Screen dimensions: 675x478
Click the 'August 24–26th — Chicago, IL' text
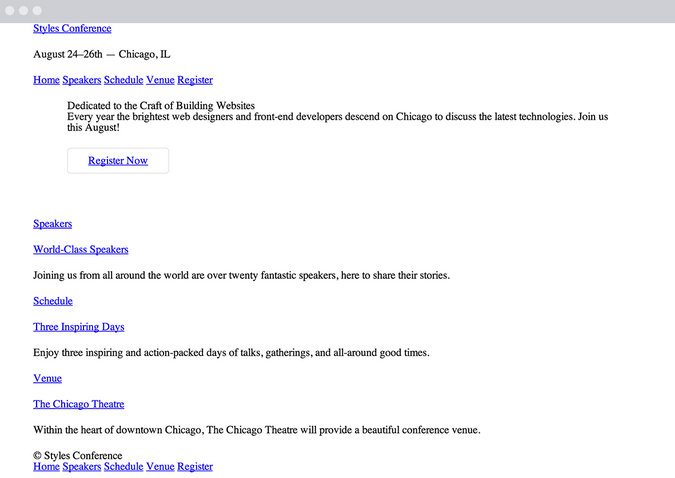coord(102,54)
